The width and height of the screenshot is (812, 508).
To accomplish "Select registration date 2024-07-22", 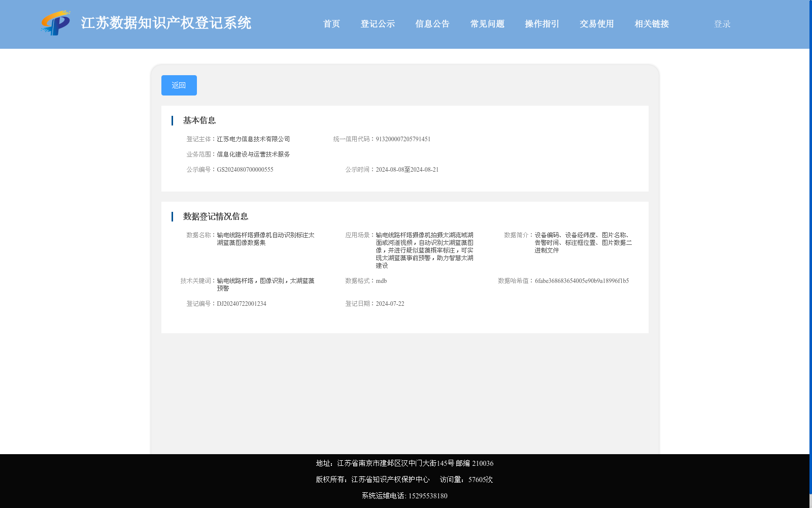I will 390,304.
